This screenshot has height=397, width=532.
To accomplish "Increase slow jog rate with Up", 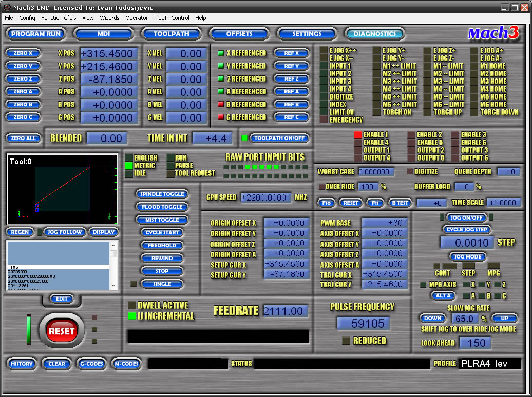I will (x=504, y=319).
